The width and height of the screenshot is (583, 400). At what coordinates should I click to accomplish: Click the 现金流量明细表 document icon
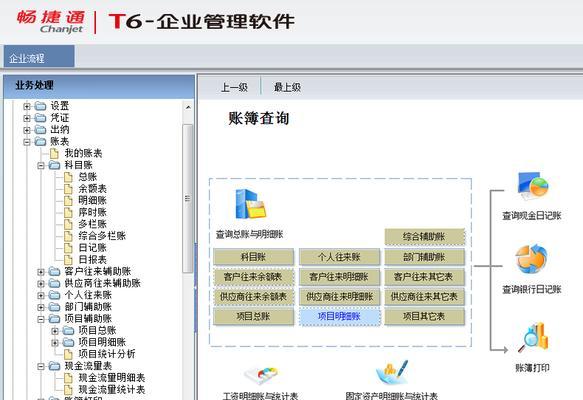click(68, 378)
